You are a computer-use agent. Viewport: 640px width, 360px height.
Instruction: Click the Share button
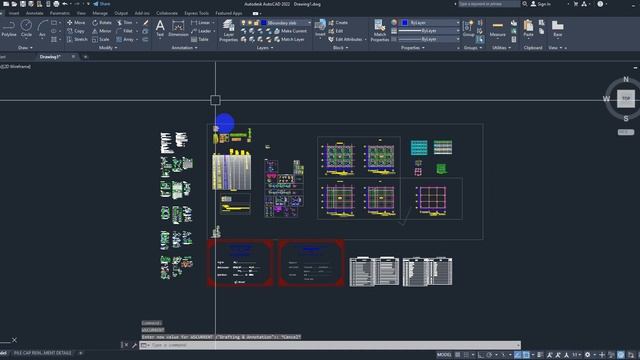(102, 4)
